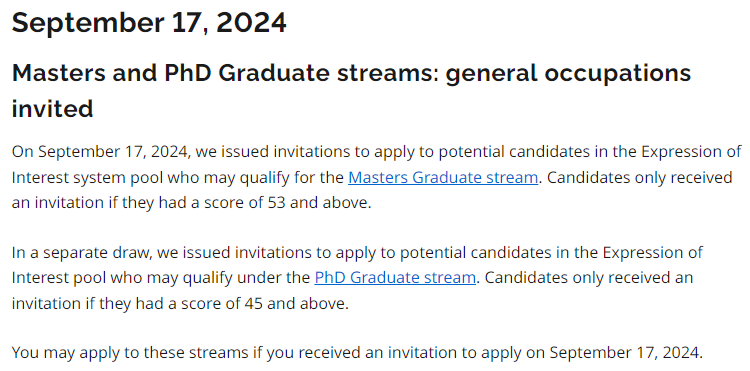Click the date ending the final sentence
The height and width of the screenshot is (371, 750).
pos(626,353)
